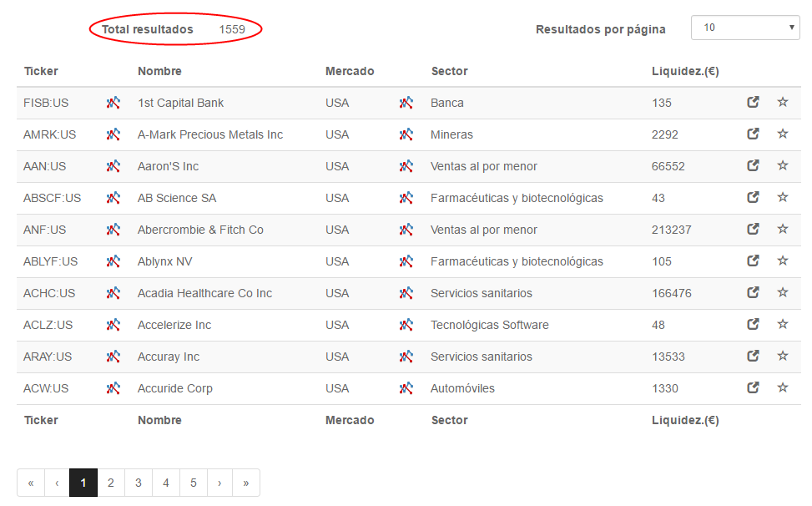Star A-Mark Precious Metals as favorite
Image resolution: width=812 pixels, height=506 pixels.
click(x=783, y=134)
